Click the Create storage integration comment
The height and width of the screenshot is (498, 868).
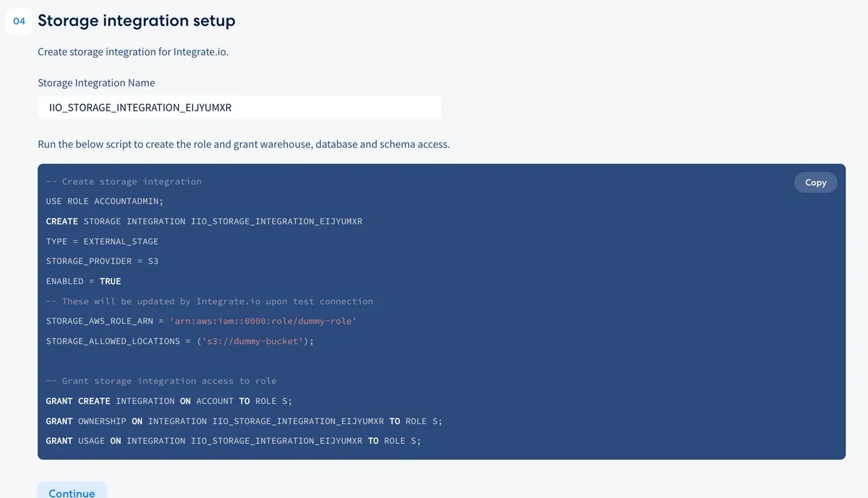124,182
